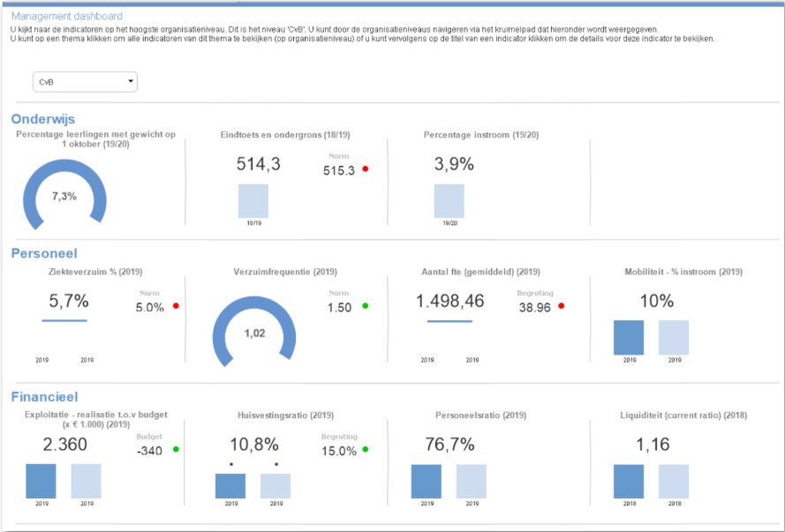This screenshot has height=532, width=785.
Task: Open the Verzuimfrequentie (2019) indicator title
Action: click(285, 272)
